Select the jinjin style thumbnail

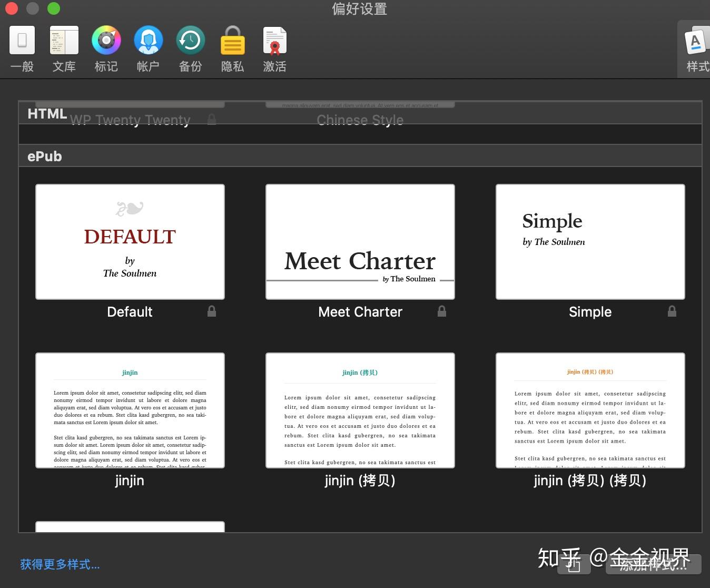click(130, 410)
